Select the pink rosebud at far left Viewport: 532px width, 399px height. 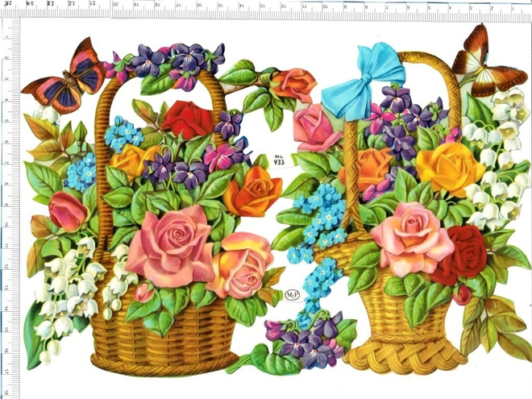pos(68,211)
